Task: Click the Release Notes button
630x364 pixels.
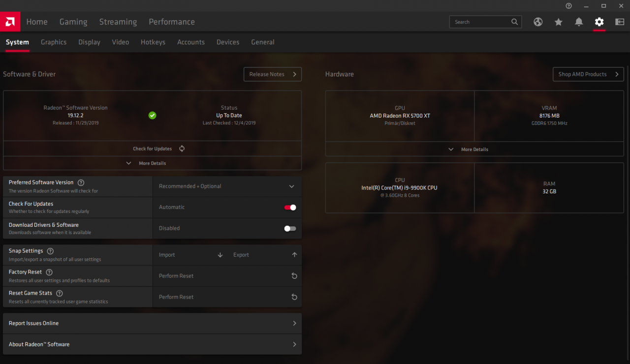Action: coord(273,74)
